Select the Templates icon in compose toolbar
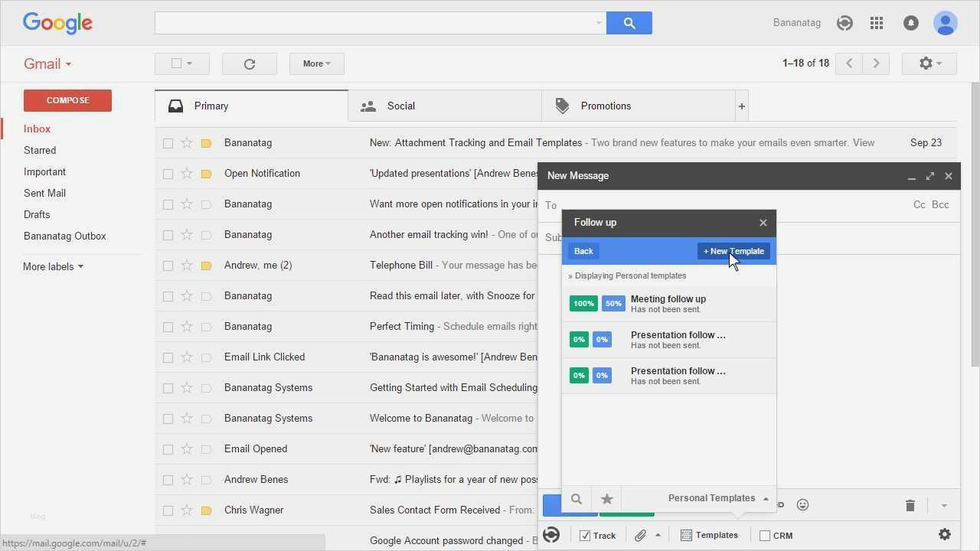Image resolution: width=980 pixels, height=551 pixels. pyautogui.click(x=686, y=535)
